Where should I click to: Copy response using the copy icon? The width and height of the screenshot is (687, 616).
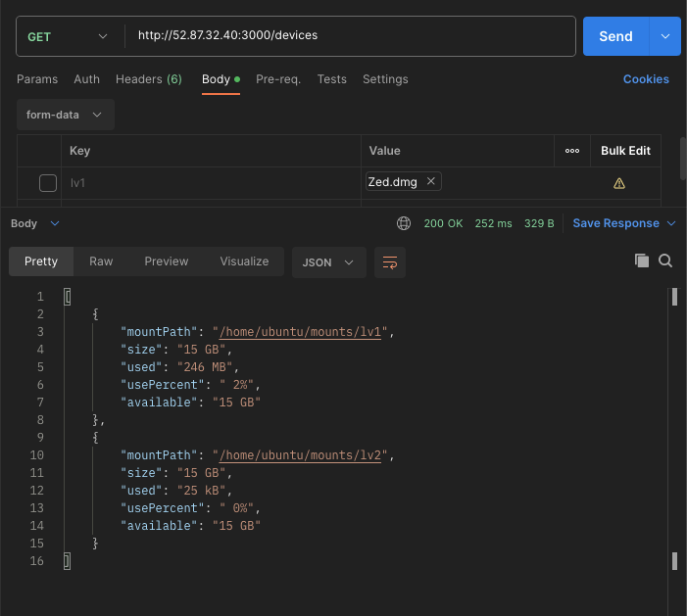click(x=642, y=261)
